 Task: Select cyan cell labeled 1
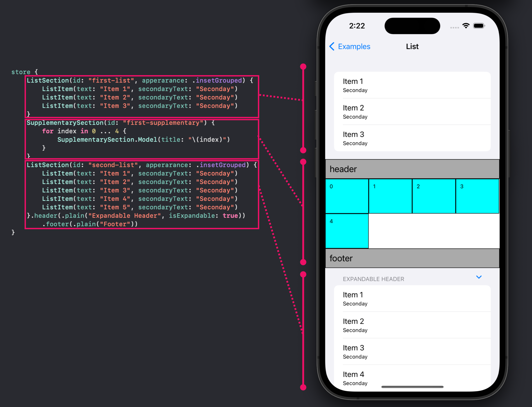[390, 196]
